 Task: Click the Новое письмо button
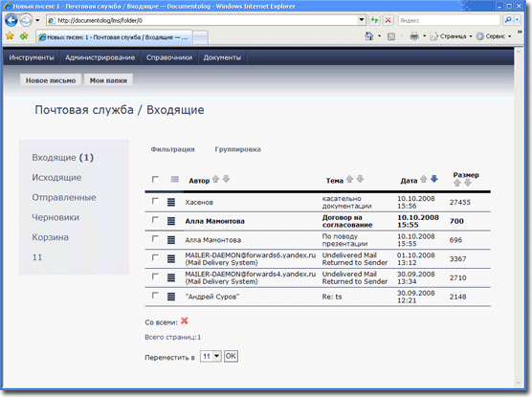51,80
